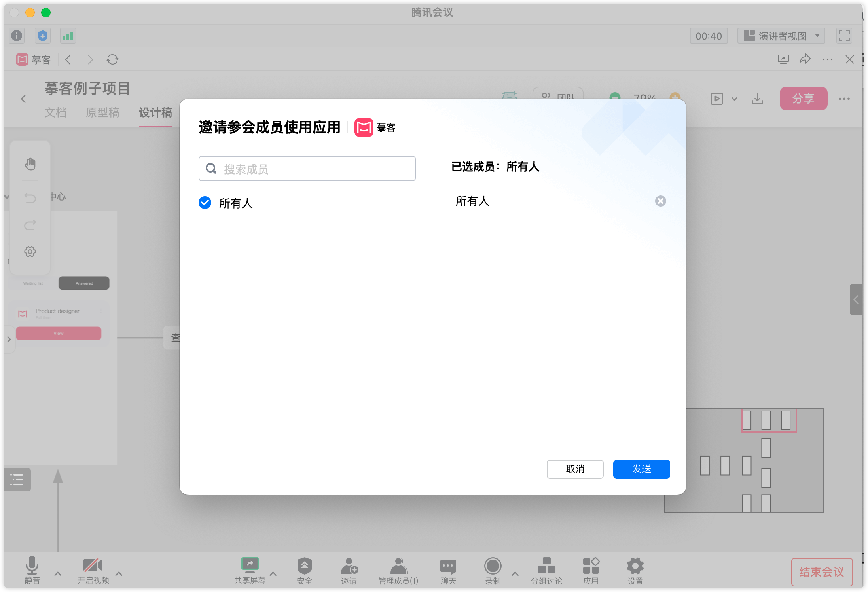Mute microphone with 静音

[x=32, y=570]
